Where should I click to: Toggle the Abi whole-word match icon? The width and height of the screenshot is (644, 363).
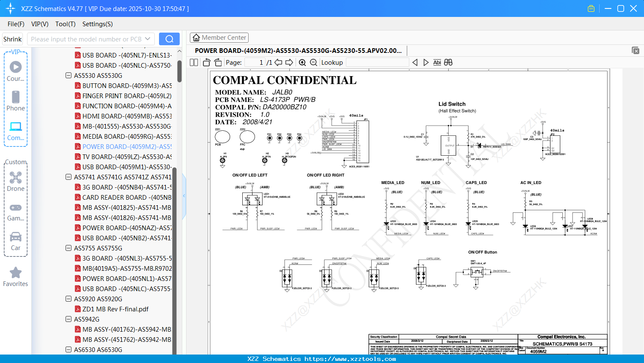point(437,62)
